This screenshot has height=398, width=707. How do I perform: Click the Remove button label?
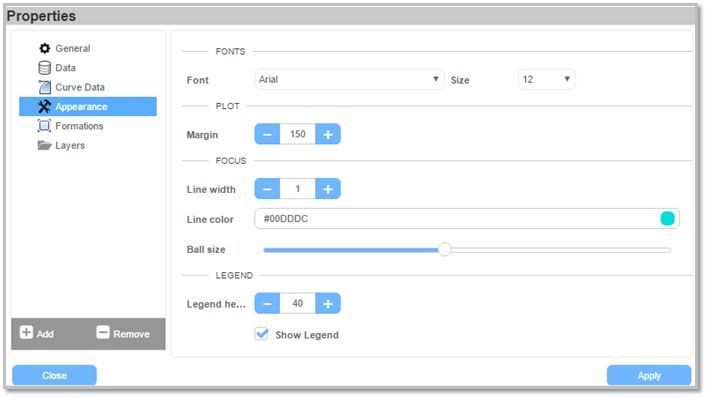pos(131,334)
